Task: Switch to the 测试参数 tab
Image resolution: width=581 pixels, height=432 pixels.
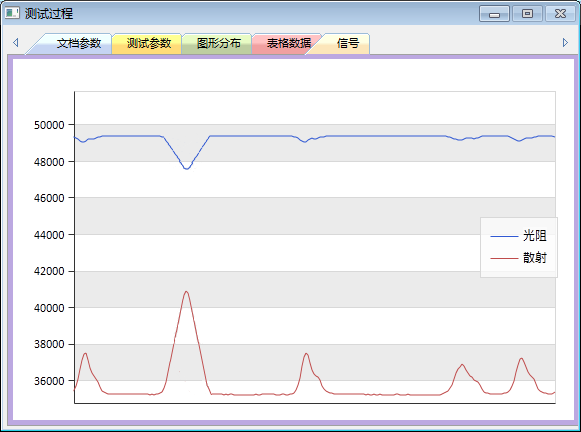Action: pyautogui.click(x=149, y=43)
